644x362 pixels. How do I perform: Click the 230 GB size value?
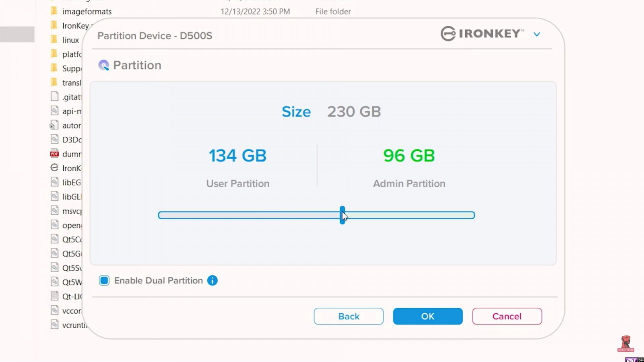pos(354,111)
